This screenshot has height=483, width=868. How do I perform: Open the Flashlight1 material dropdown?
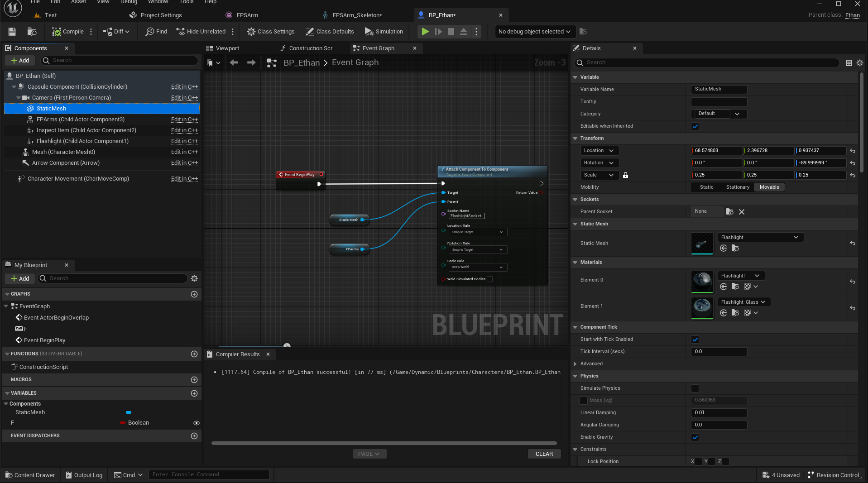click(x=741, y=276)
